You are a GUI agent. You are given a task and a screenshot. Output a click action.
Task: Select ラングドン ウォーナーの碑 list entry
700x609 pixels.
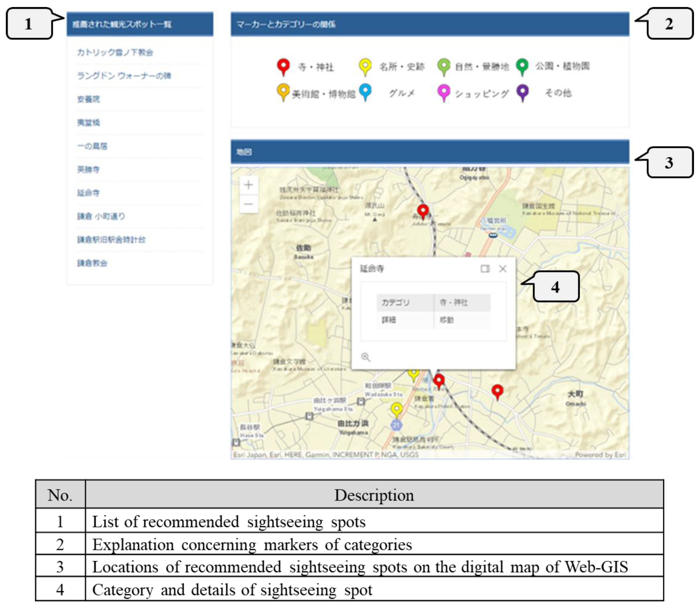coord(124,75)
